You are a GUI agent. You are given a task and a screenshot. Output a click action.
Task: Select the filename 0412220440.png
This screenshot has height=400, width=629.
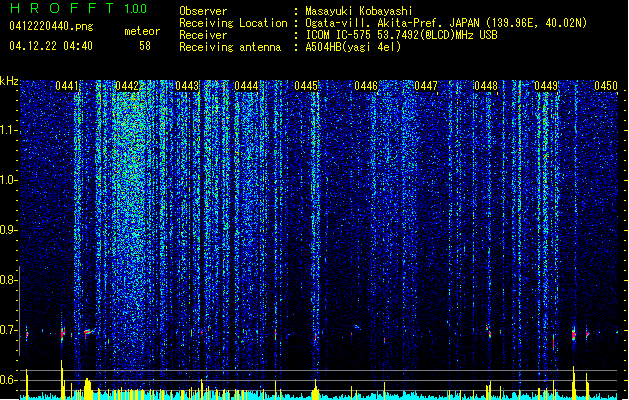51,26
